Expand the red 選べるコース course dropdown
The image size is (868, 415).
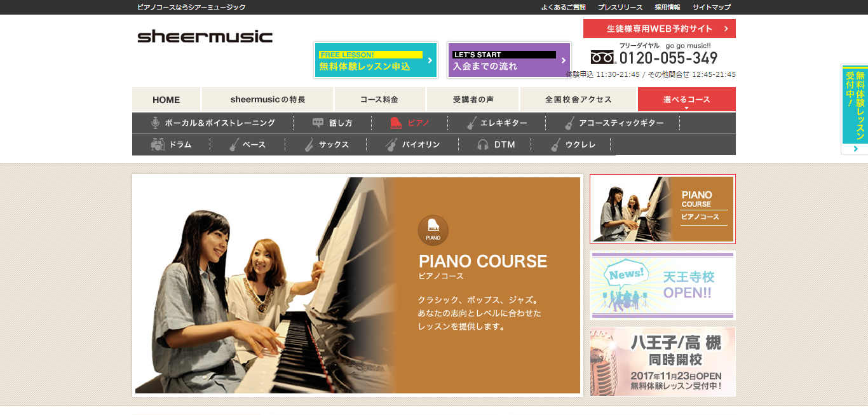click(x=686, y=100)
